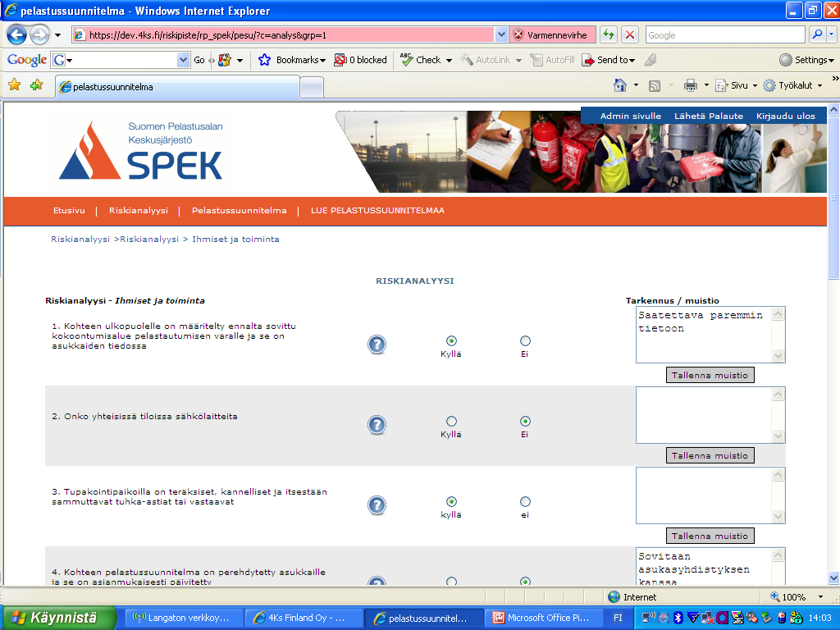Click the page vertical scrollbar thumb
The width and height of the screenshot is (840, 630).
click(x=833, y=198)
